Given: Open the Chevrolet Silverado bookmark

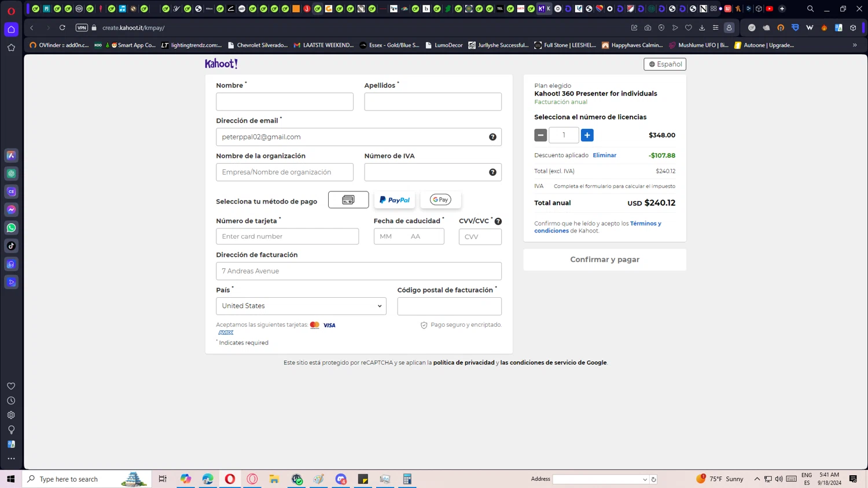Looking at the screenshot, I should [x=258, y=45].
